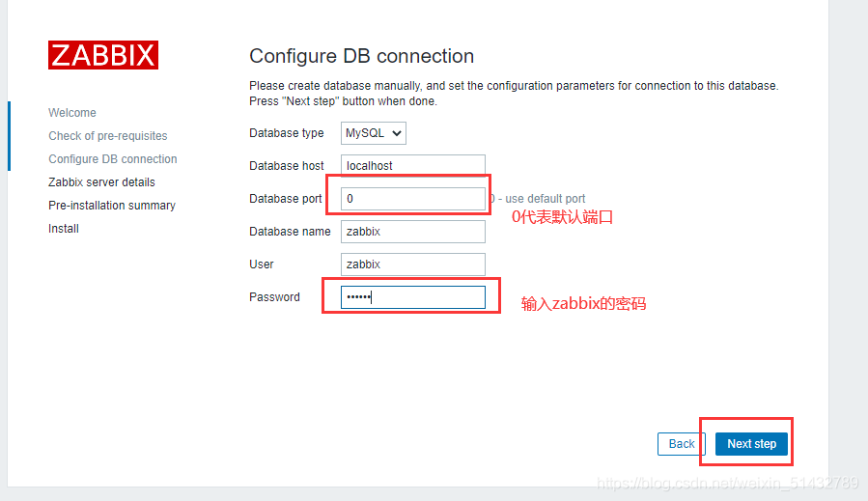Viewport: 868px width, 501px height.
Task: Click the Database host label
Action: click(x=286, y=165)
